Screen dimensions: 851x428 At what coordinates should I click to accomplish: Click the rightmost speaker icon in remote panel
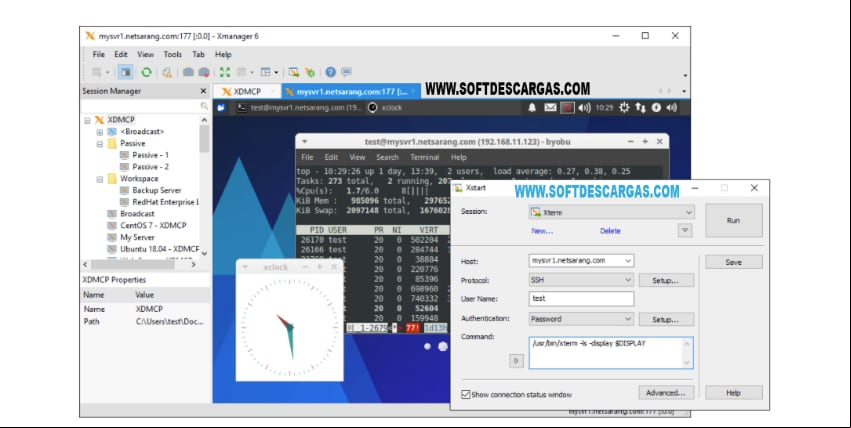(672, 107)
